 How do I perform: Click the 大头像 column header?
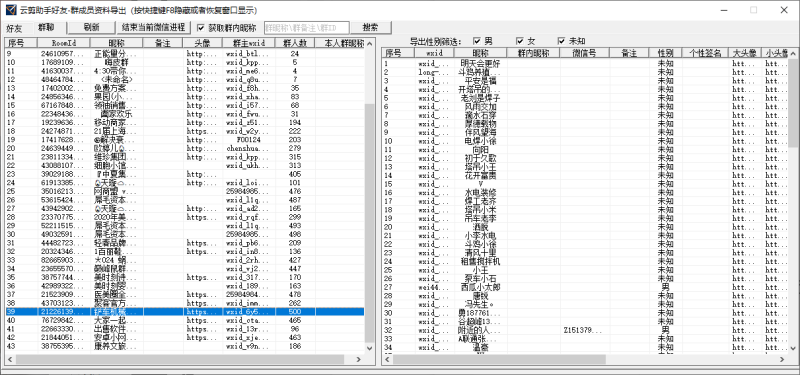click(x=745, y=53)
